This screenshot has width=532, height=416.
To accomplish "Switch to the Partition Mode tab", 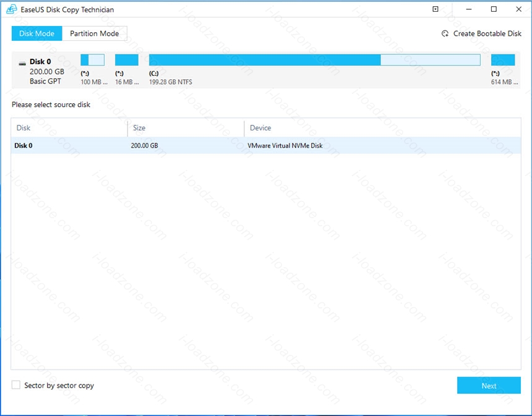I will click(x=94, y=33).
